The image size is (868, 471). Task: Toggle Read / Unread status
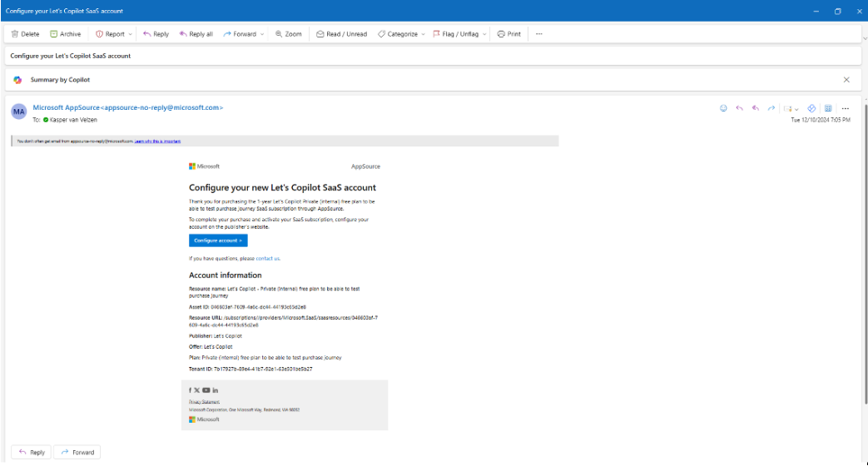pyautogui.click(x=341, y=34)
